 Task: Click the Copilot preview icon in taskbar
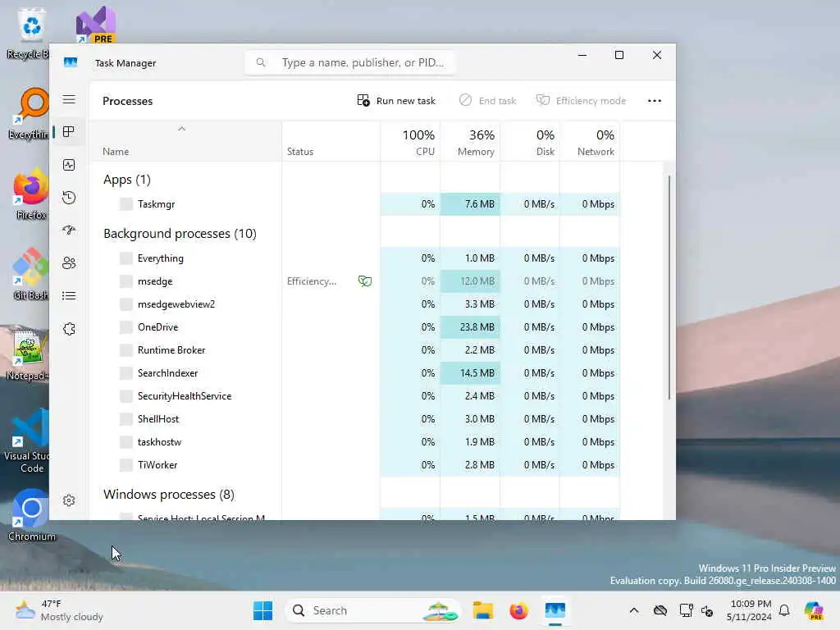coord(814,610)
